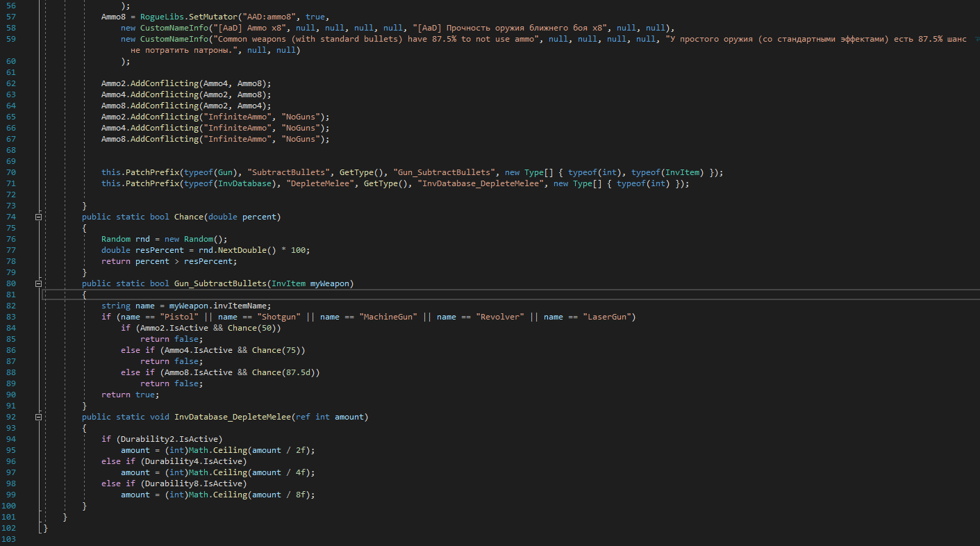This screenshot has height=546, width=980.
Task: Click the "LaserGun" string literal
Action: pos(609,317)
